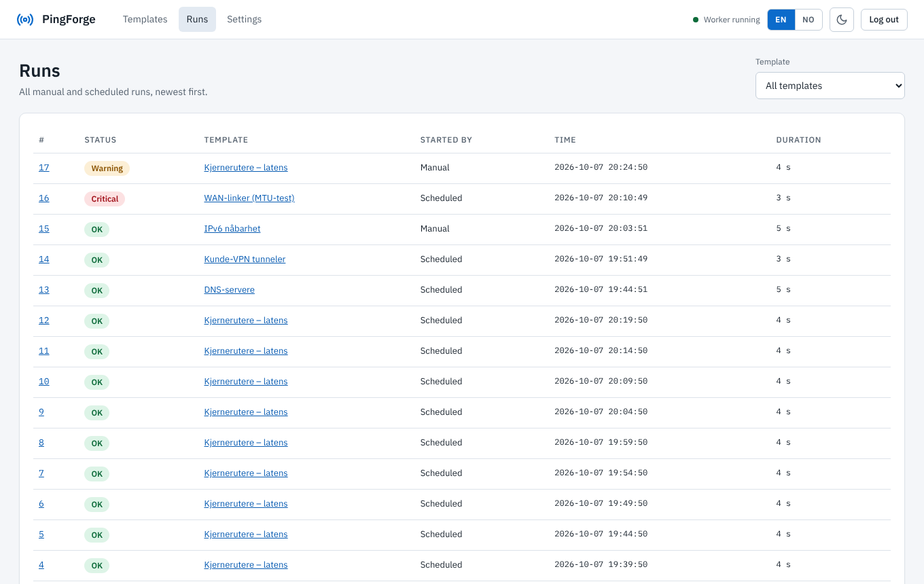Open the Kunde-VPN tunneler template link
Screen dimensions: 924x584
245,259
